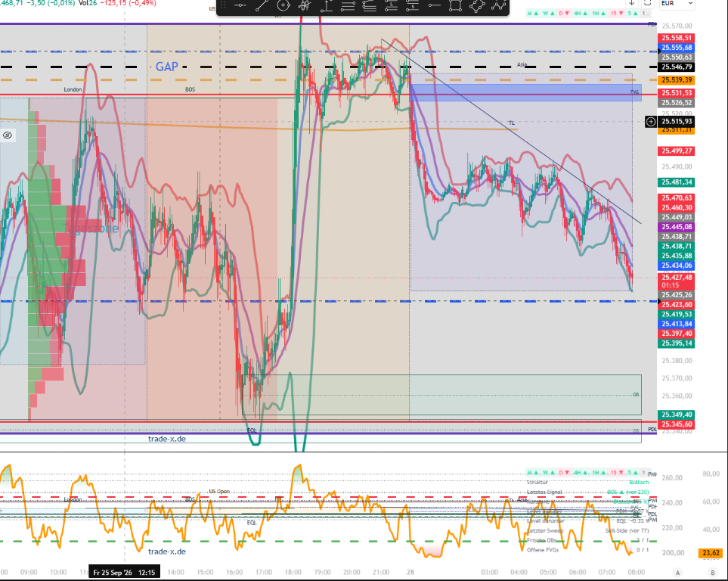Click the 1H trend badge
728x581 pixels.
point(599,14)
